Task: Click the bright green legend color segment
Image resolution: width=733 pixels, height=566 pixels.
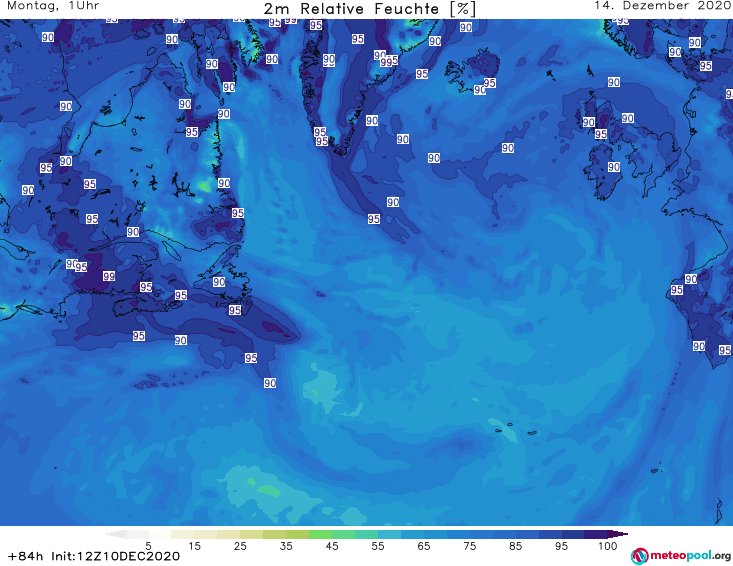Action: pyautogui.click(x=320, y=534)
